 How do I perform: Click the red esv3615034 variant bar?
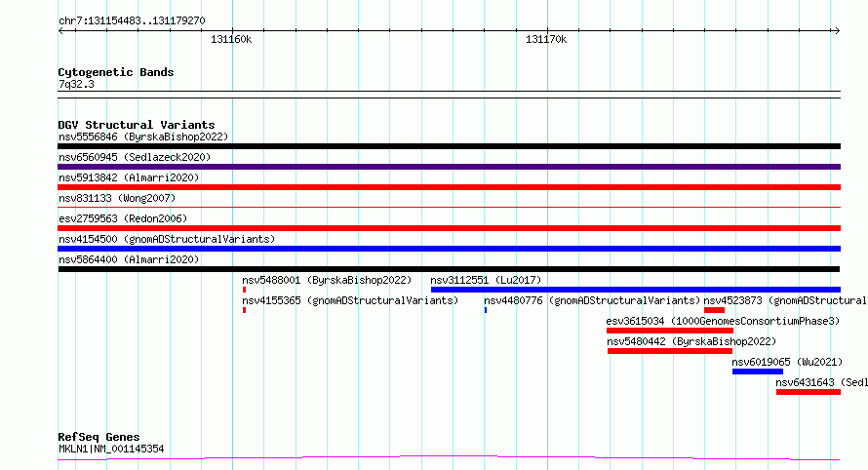pyautogui.click(x=670, y=331)
